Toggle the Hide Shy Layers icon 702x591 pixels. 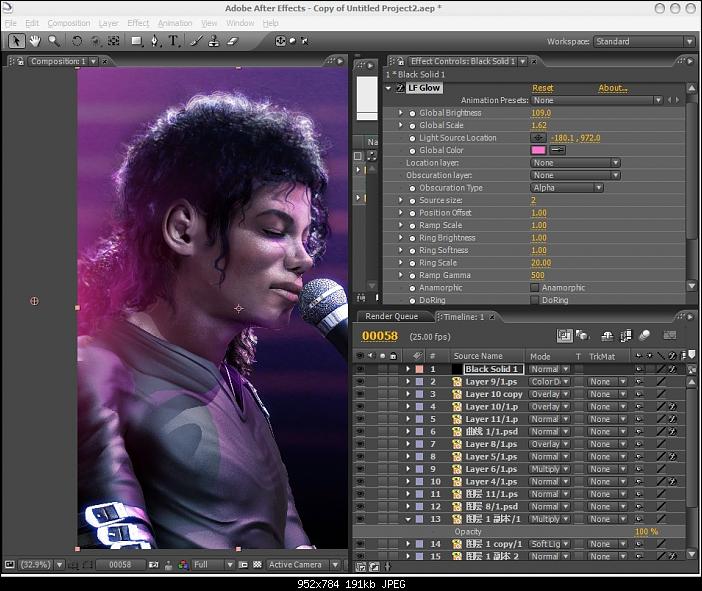point(607,335)
